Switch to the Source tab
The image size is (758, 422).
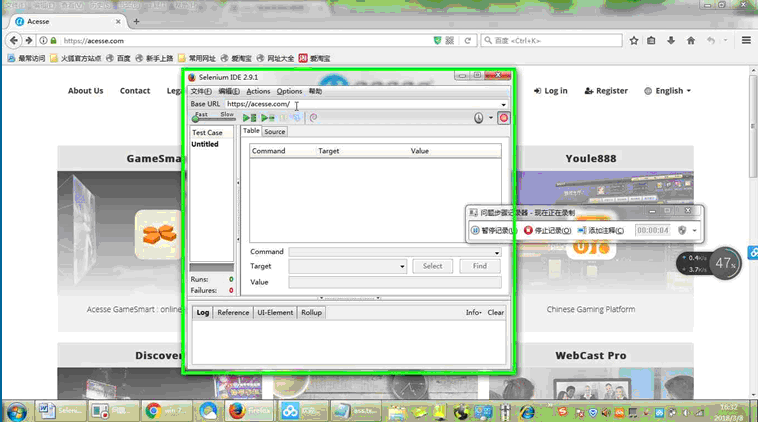tap(275, 131)
